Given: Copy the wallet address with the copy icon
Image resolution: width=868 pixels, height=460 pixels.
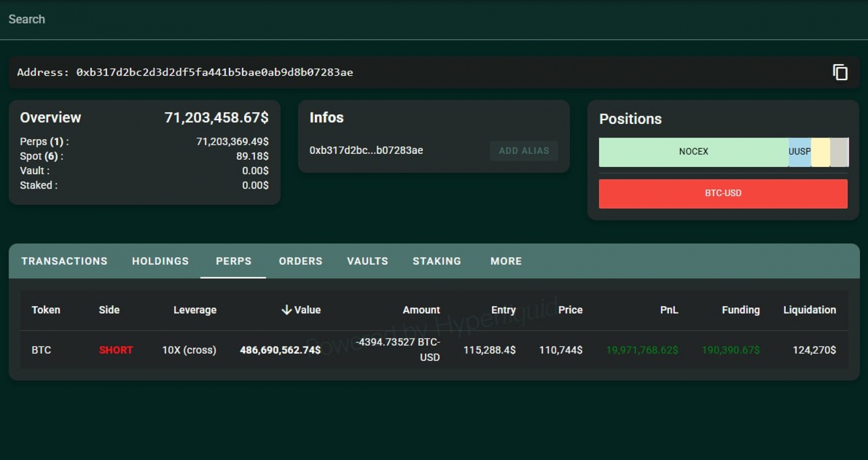Looking at the screenshot, I should pos(840,72).
